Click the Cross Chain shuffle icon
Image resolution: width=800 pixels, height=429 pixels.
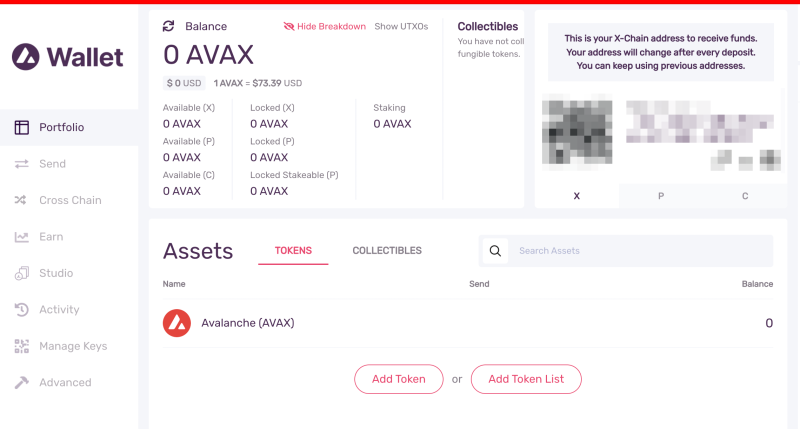(20, 200)
